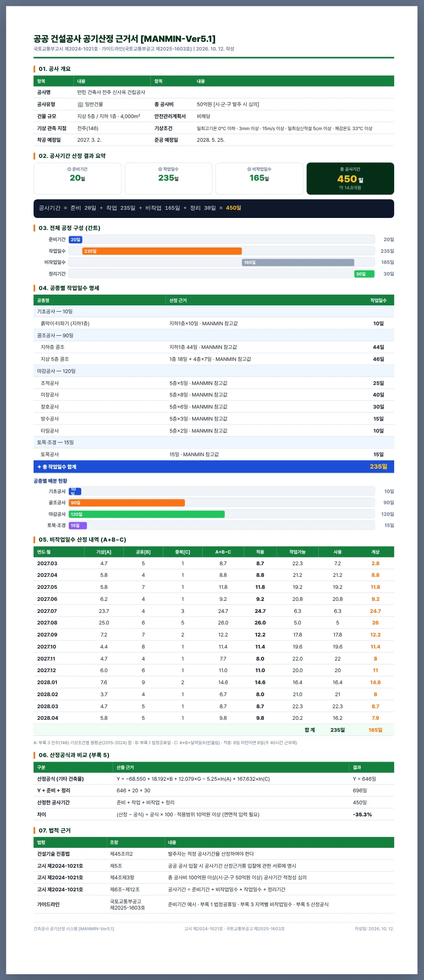
Task: Click the 06. 산정공식과 비교 heading
Action: pos(74,755)
